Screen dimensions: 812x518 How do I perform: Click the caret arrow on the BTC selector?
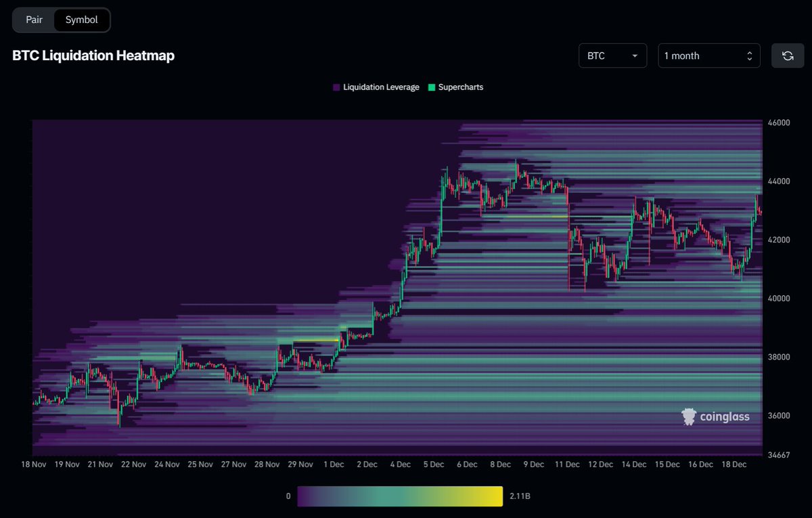pyautogui.click(x=635, y=56)
